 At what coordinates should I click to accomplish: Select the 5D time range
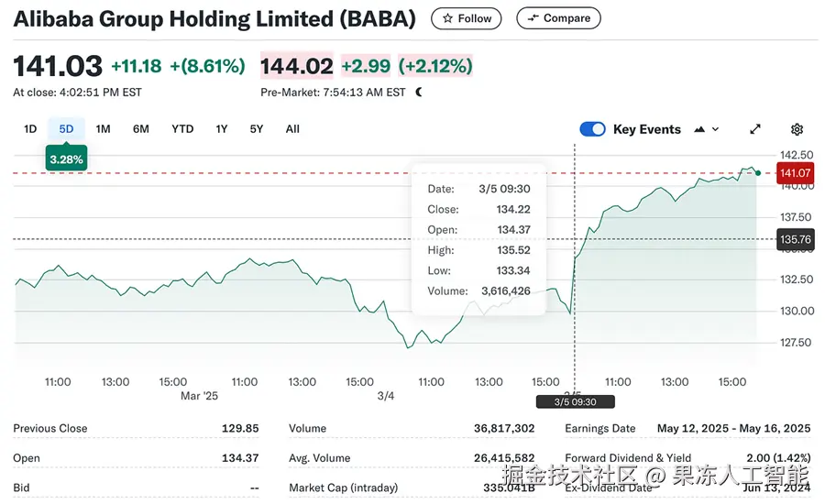click(66, 129)
